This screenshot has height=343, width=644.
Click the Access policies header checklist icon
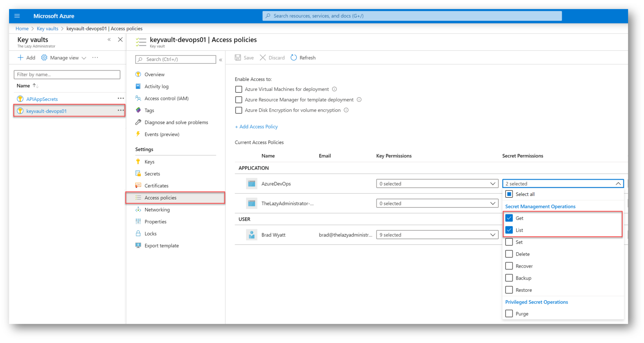pyautogui.click(x=141, y=42)
